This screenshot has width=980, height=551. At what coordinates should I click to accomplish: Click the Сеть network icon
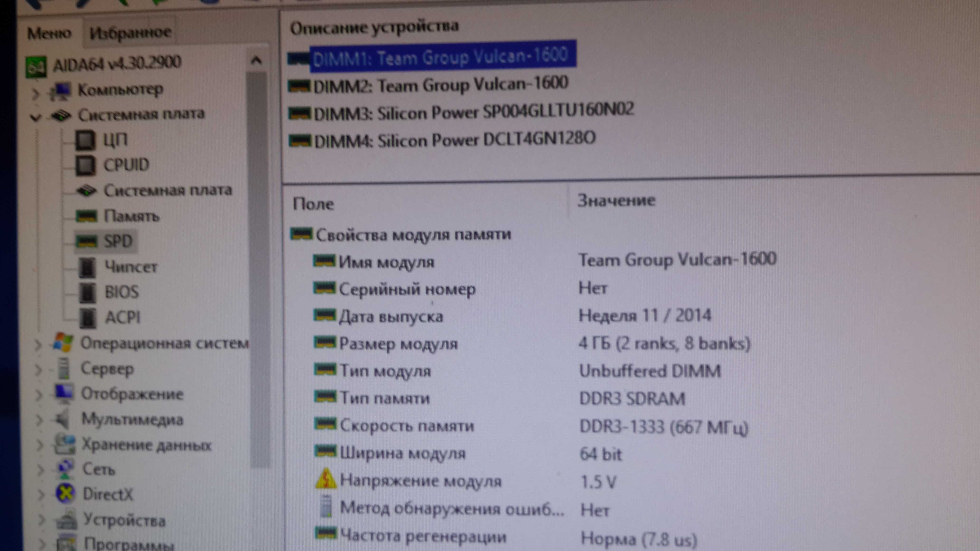click(66, 470)
